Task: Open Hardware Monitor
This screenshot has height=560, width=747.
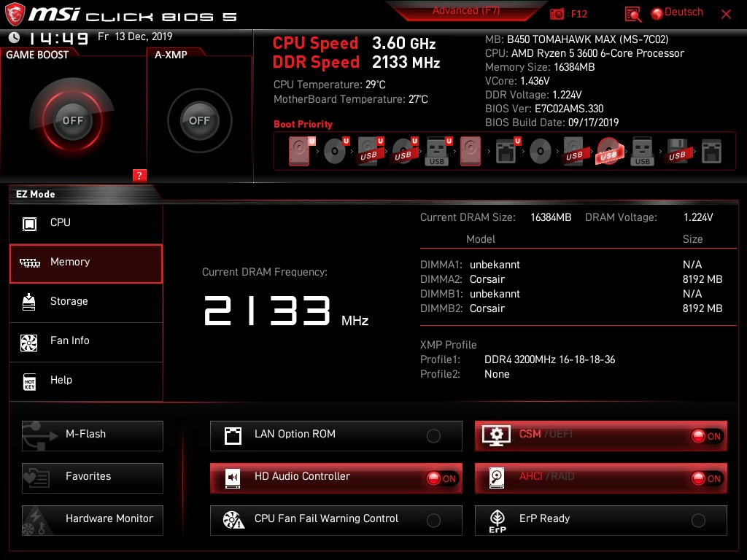Action: (93, 520)
